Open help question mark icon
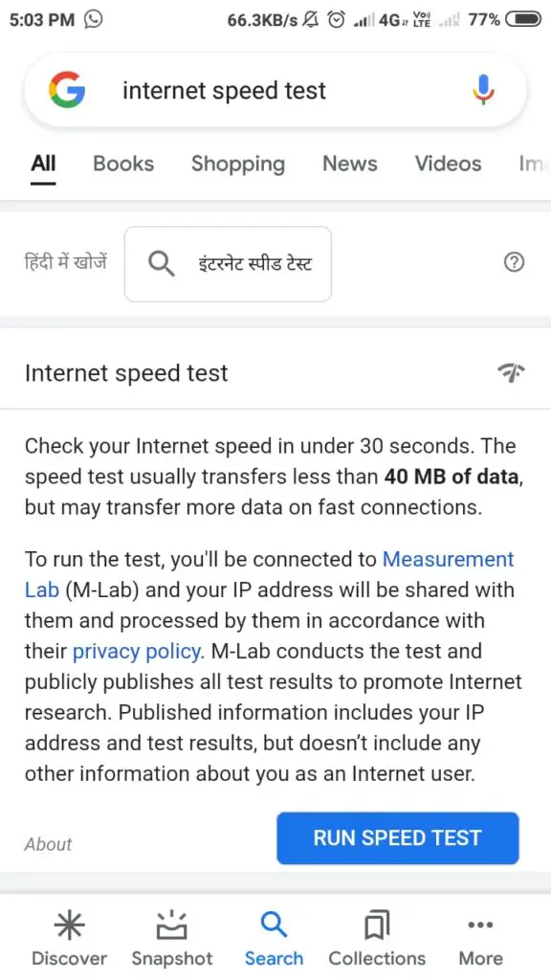This screenshot has height=980, width=551. pyautogui.click(x=514, y=262)
